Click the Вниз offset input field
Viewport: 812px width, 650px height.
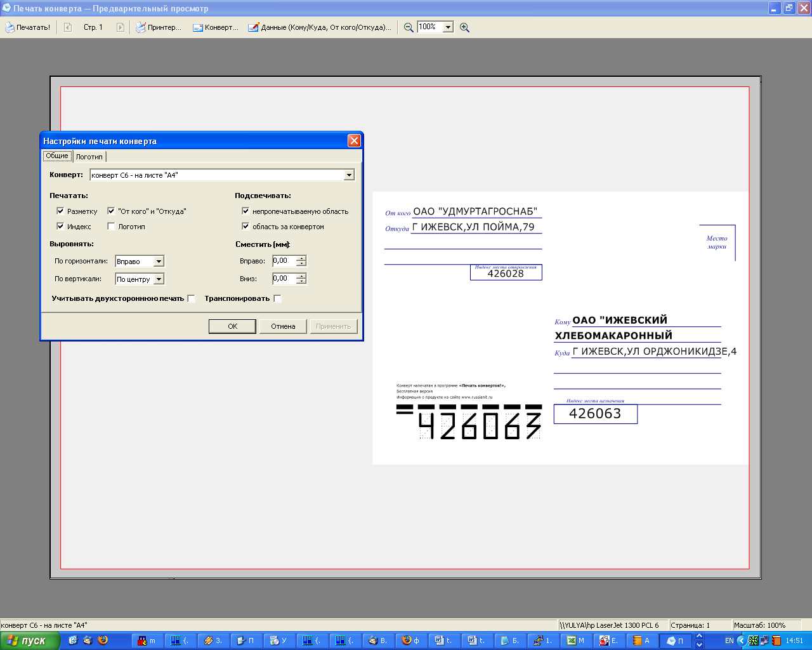[284, 279]
